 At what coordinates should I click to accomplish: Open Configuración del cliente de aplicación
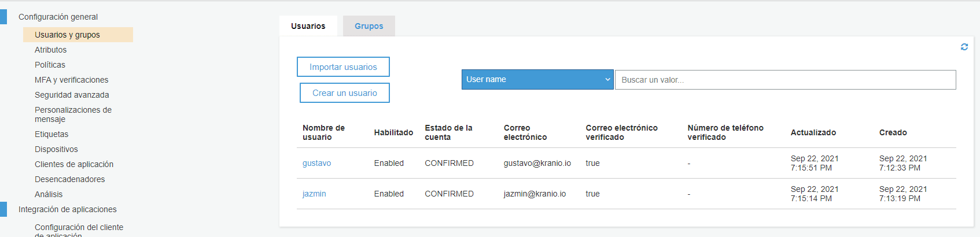pyautogui.click(x=79, y=231)
